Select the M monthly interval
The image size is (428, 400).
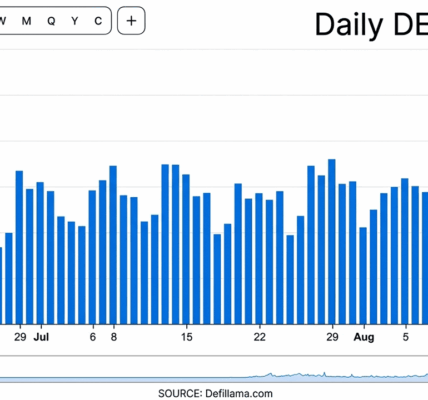(x=27, y=21)
